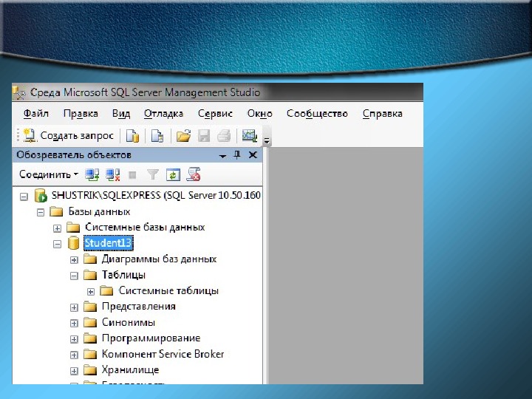Click the refresh icon in Object Explorer
532x399 pixels.
tap(173, 174)
